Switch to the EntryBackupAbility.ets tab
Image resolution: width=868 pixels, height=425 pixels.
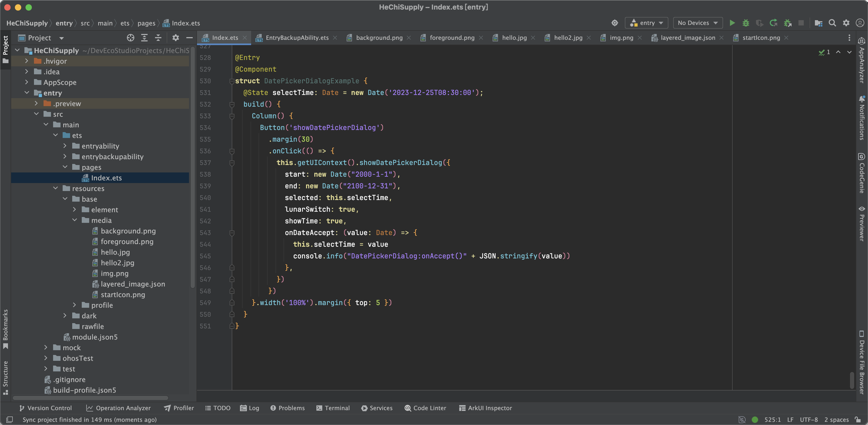(x=297, y=38)
